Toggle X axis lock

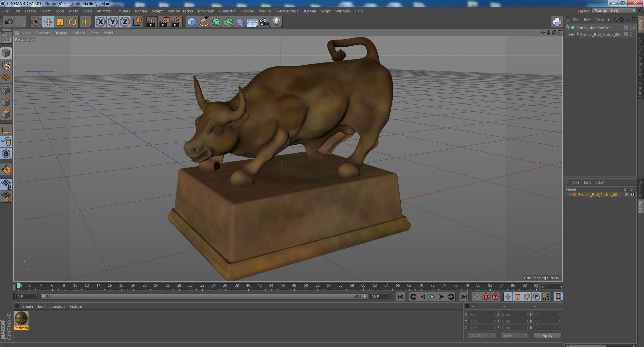point(100,22)
